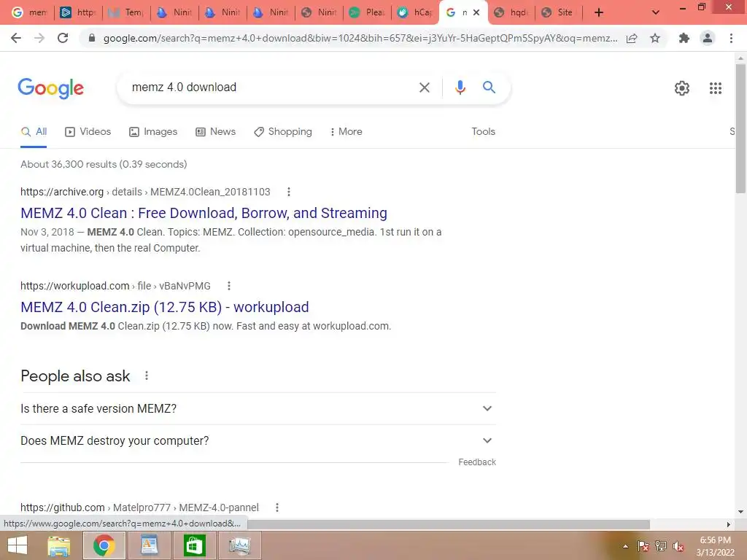The width and height of the screenshot is (747, 560).
Task: Go back using the browser back arrow
Action: point(16,38)
